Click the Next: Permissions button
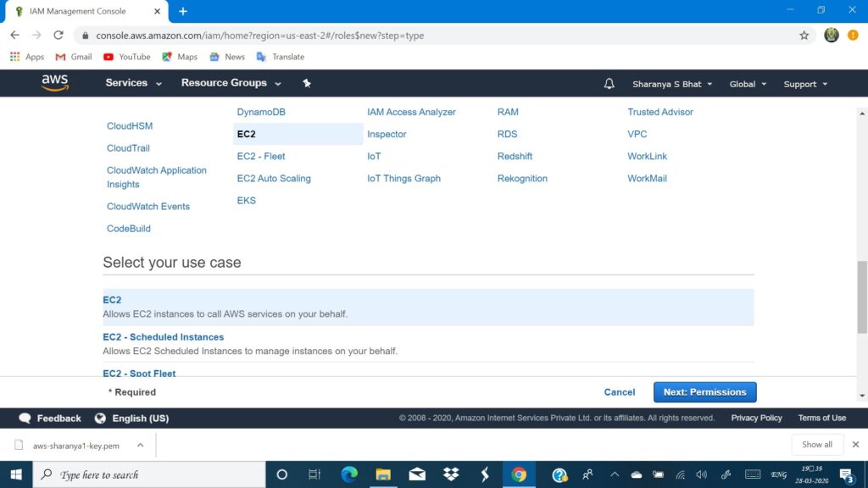Viewport: 868px width, 488px height. click(704, 391)
